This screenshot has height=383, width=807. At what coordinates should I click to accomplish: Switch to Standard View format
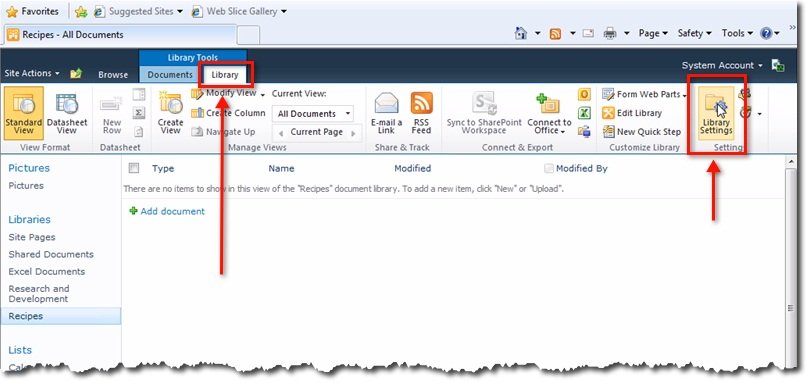coord(24,113)
